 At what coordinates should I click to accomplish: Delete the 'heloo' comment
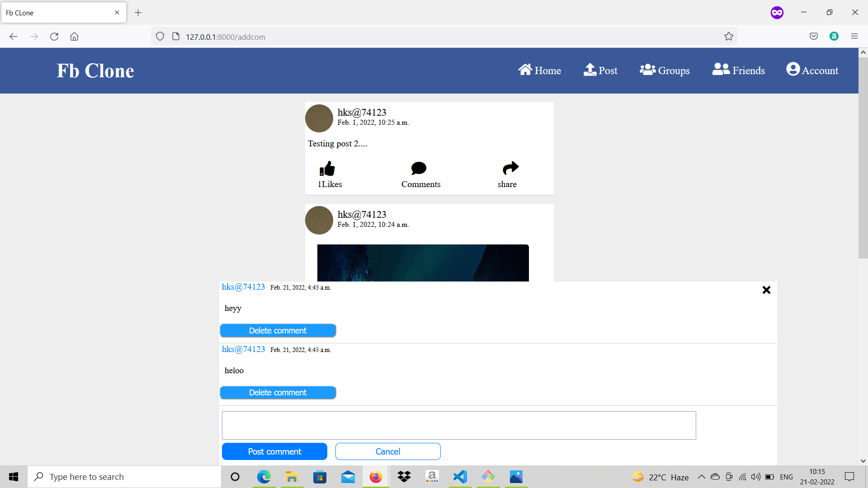click(x=278, y=393)
